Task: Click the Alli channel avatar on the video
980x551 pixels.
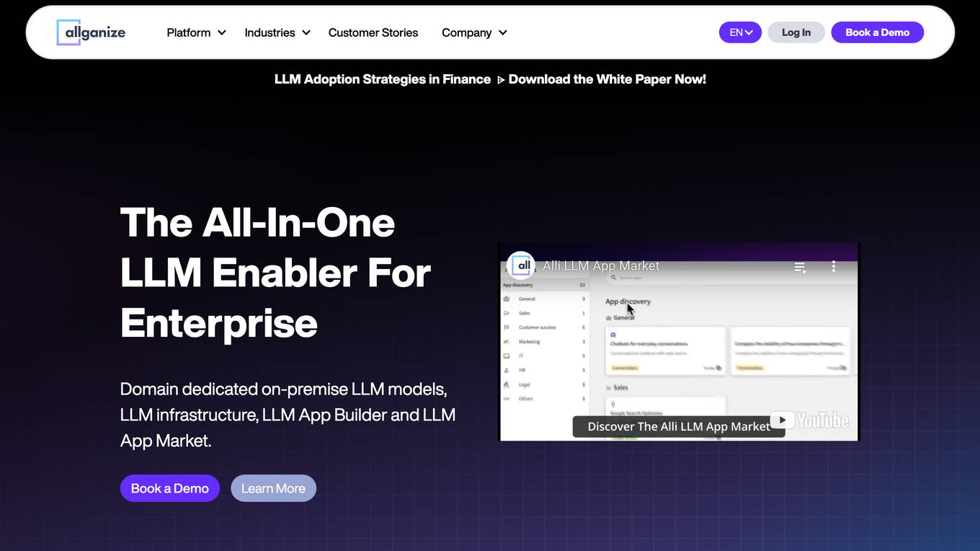Action: coord(520,265)
